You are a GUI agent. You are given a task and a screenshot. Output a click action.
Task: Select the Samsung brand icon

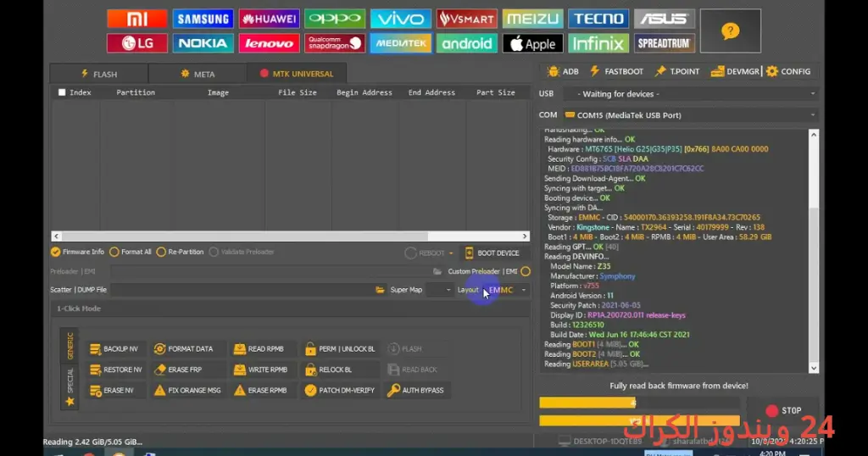[x=203, y=19]
